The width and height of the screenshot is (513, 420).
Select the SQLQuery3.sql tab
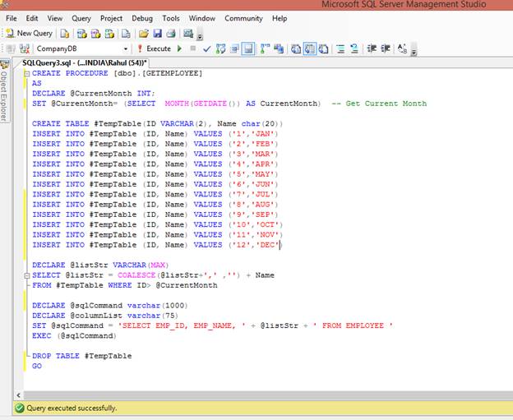click(x=84, y=62)
